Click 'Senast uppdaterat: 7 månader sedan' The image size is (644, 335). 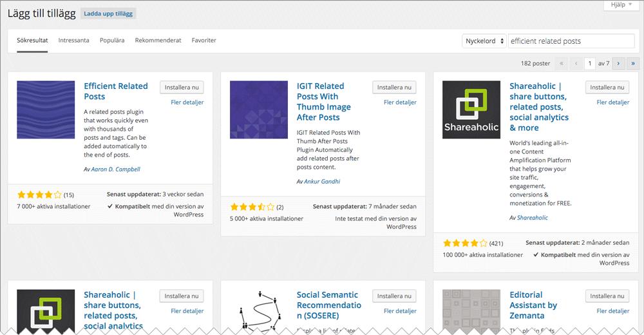click(365, 206)
